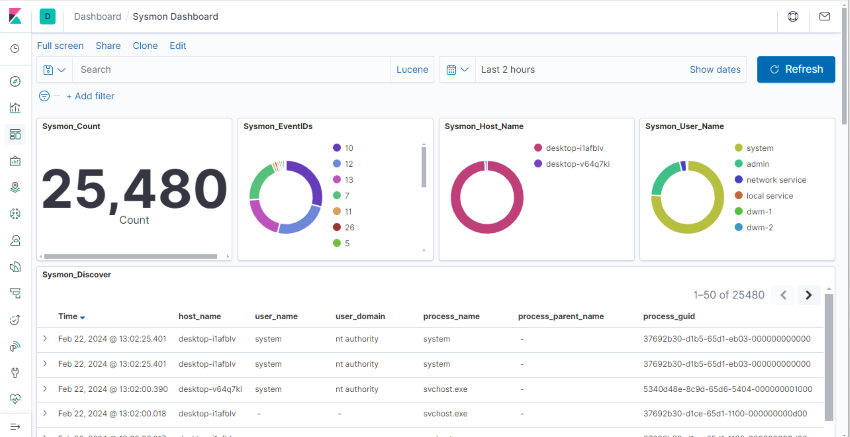850x437 pixels.
Task: Open the help lifebuoy icon in header
Action: coord(793,16)
